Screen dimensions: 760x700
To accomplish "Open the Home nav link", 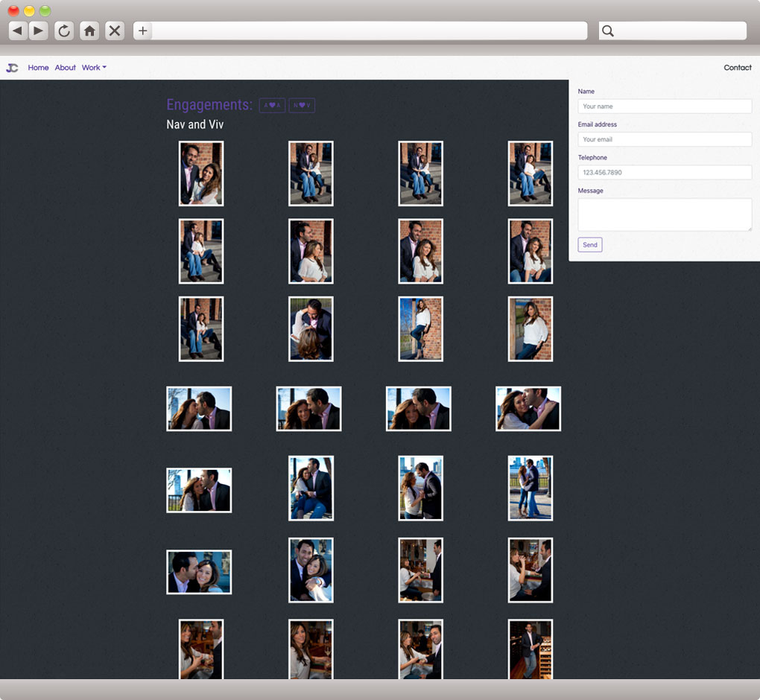I will click(38, 68).
